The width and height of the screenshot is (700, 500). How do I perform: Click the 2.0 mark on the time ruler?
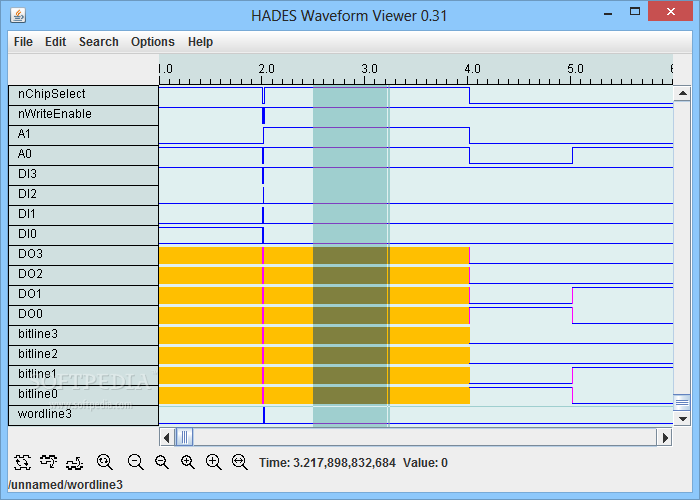[x=266, y=69]
